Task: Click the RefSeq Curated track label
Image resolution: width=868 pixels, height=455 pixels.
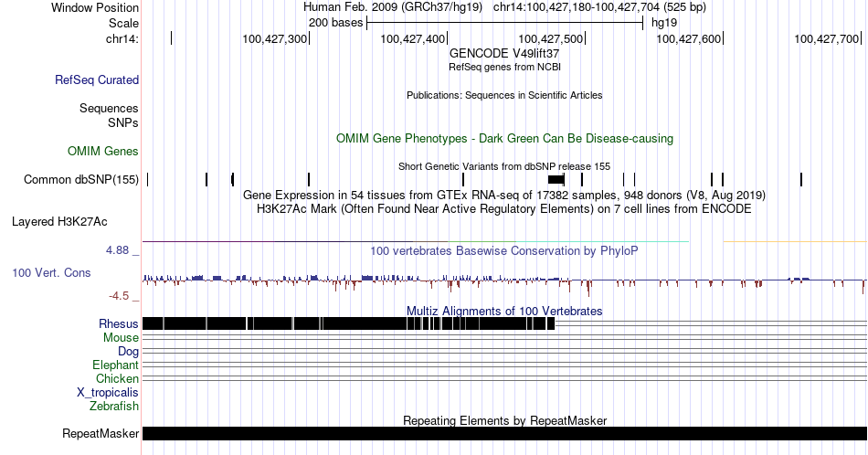Action: pos(97,80)
